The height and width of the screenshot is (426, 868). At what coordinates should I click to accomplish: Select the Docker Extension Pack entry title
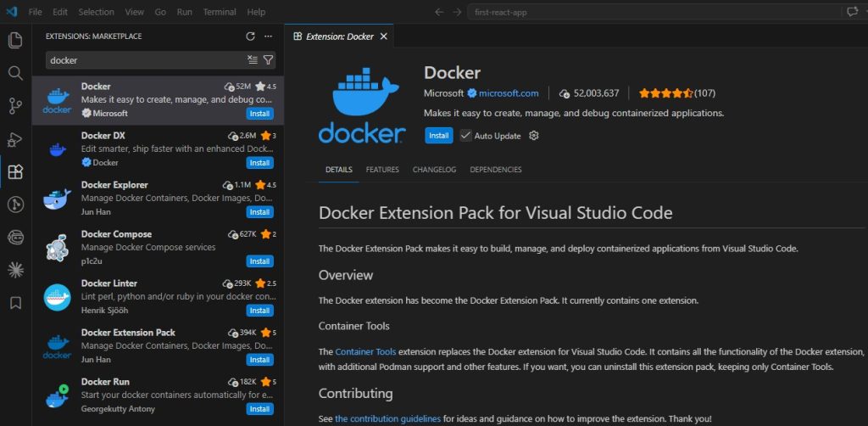click(128, 333)
